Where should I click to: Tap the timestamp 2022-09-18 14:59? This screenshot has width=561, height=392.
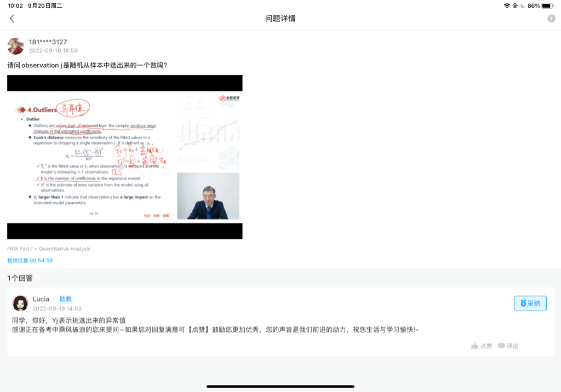(53, 50)
